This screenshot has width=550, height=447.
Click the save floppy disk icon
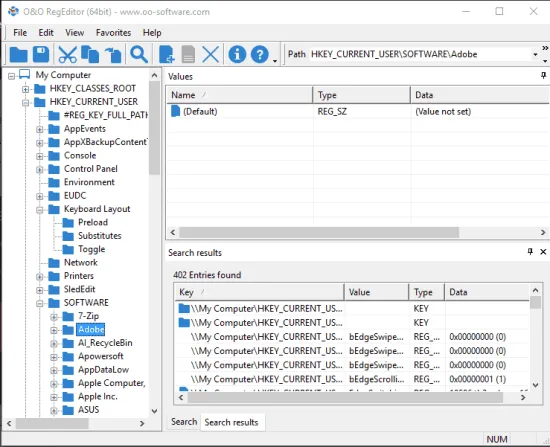click(41, 55)
